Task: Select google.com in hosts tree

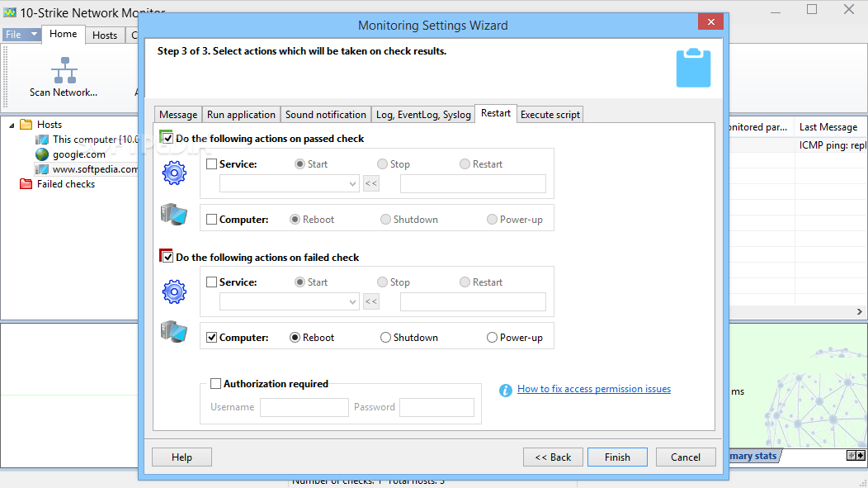Action: [x=78, y=154]
